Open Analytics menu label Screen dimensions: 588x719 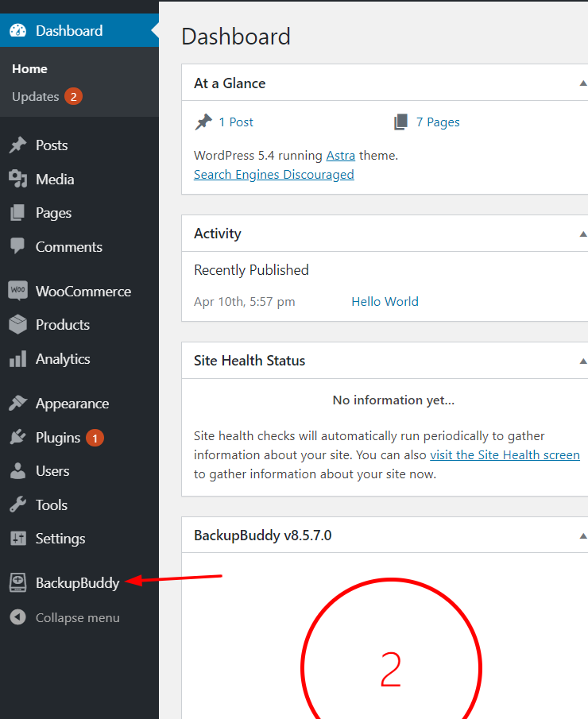pyautogui.click(x=63, y=359)
